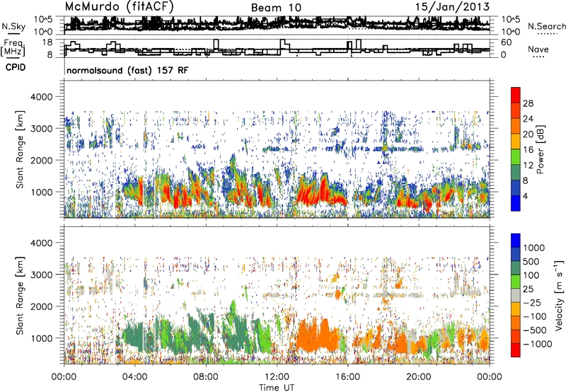The width and height of the screenshot is (566, 392).
Task: Click the 'N.Sky' axis label
Action: coord(13,26)
